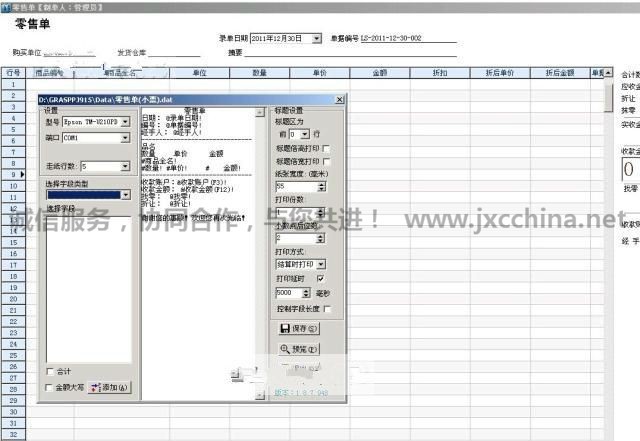Click the template editor scroll-down arrow
Viewport: 640px width, 441px height.
260,395
